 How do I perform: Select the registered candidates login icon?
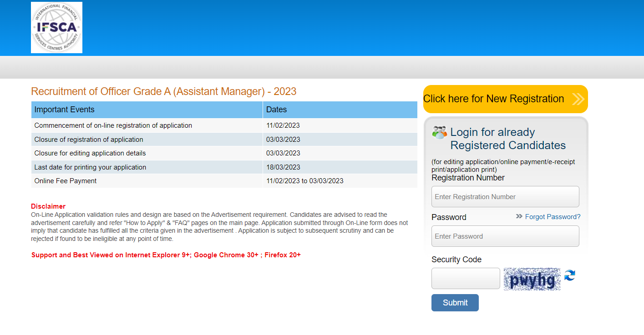[438, 132]
